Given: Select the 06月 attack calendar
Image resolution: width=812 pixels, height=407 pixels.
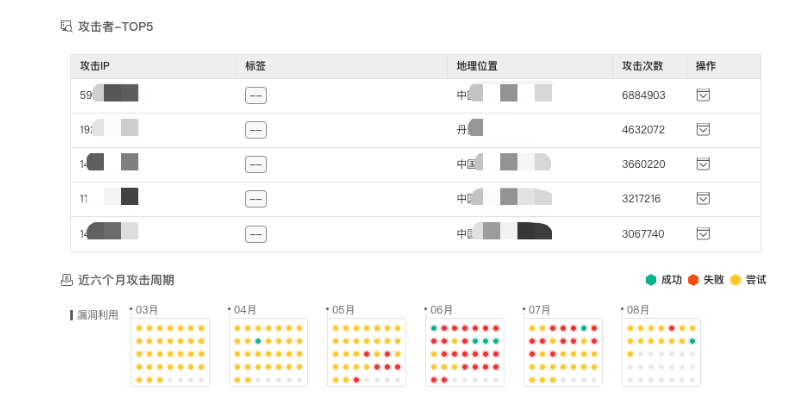Looking at the screenshot, I should click(464, 352).
